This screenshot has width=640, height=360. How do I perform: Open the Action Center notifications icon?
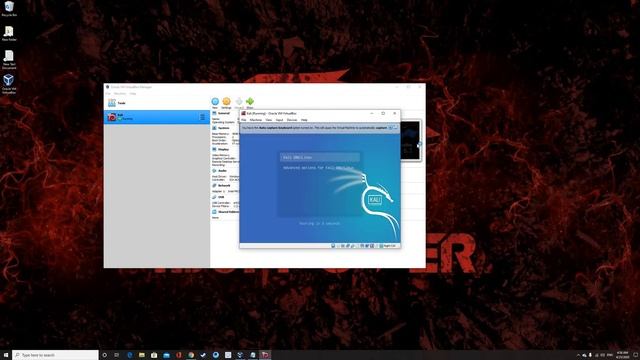635,355
